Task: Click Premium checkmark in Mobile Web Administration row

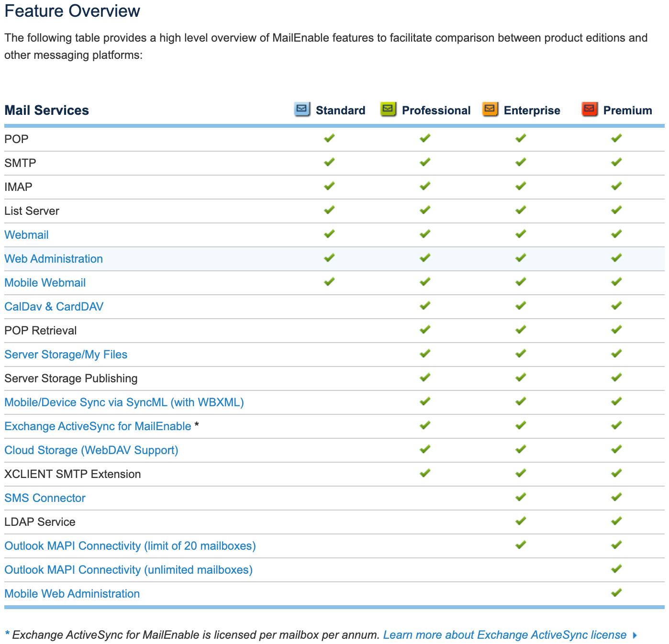Action: (x=616, y=593)
